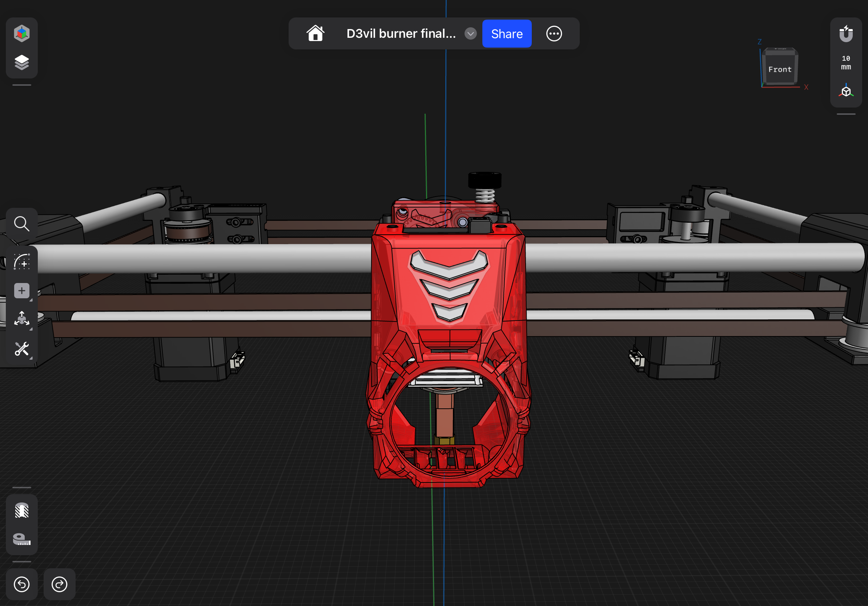Select the Add body tool
The height and width of the screenshot is (606, 868).
(x=21, y=290)
